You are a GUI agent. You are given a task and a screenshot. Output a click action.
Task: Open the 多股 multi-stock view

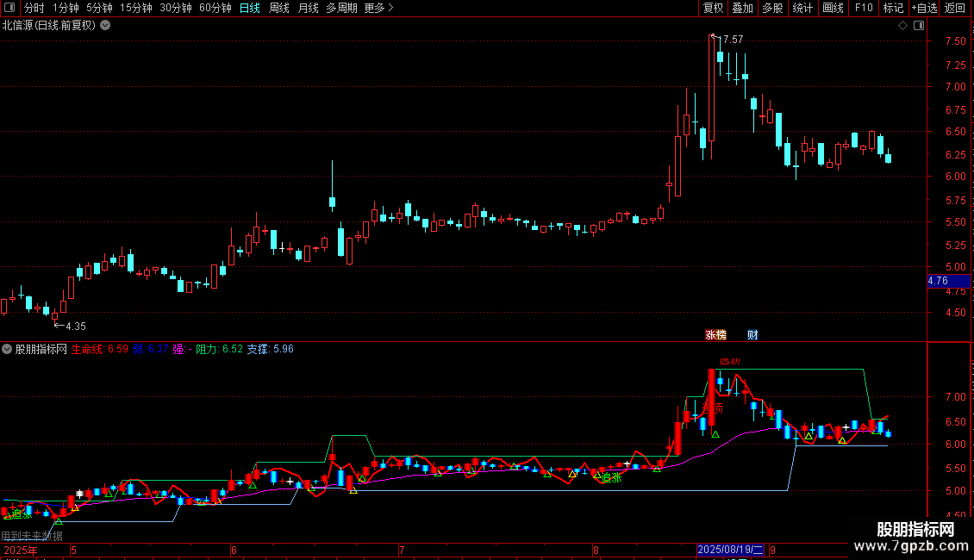tap(772, 8)
